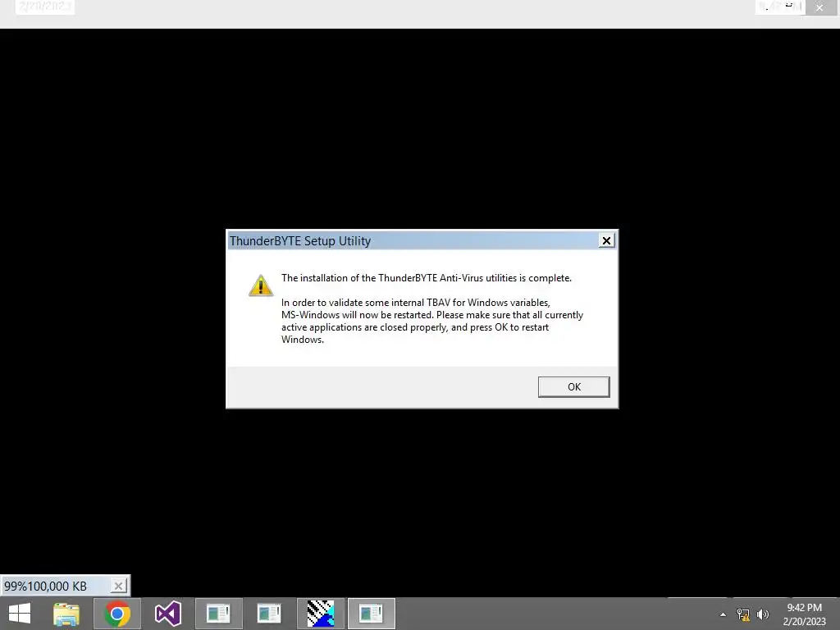Close the ThunderBYTE Setup Utility dialog
The image size is (840, 630).
[606, 240]
